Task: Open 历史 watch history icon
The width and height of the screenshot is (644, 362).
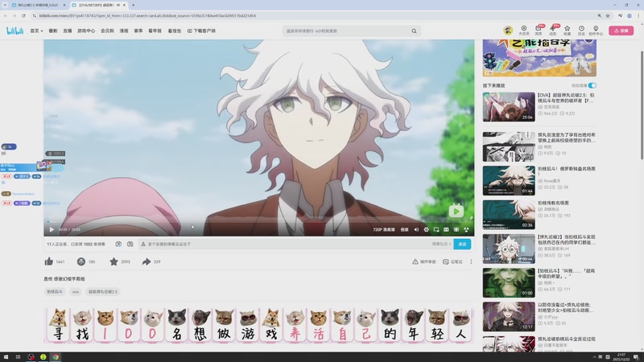Action: (581, 31)
